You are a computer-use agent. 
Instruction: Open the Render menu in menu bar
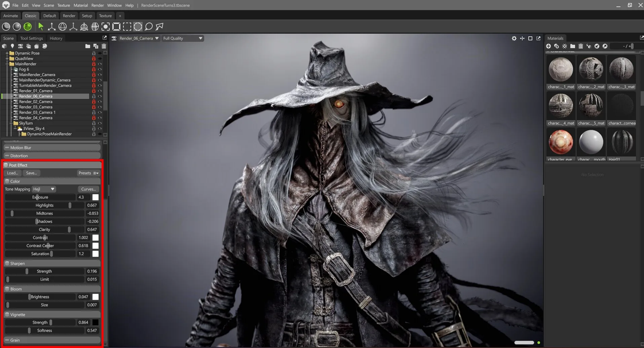[98, 5]
